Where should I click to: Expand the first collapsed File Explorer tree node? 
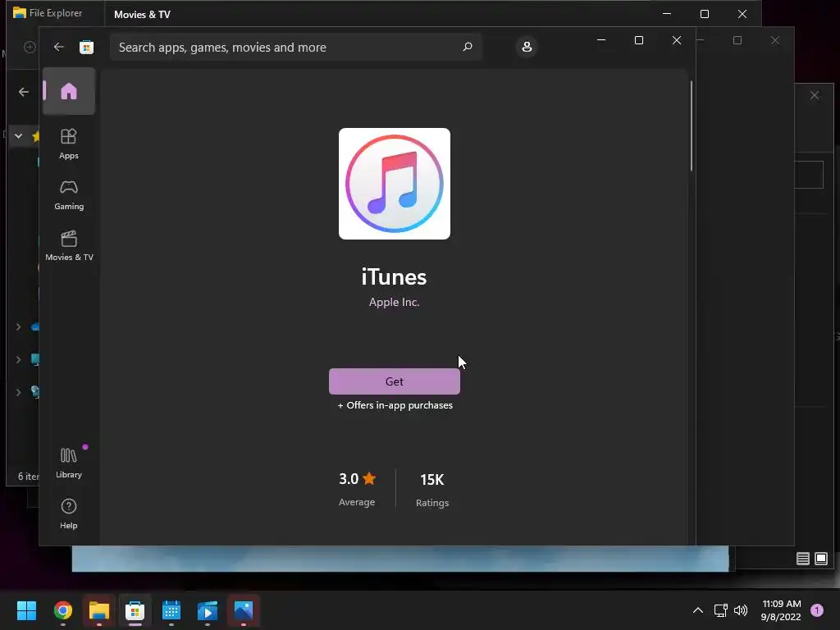point(18,326)
